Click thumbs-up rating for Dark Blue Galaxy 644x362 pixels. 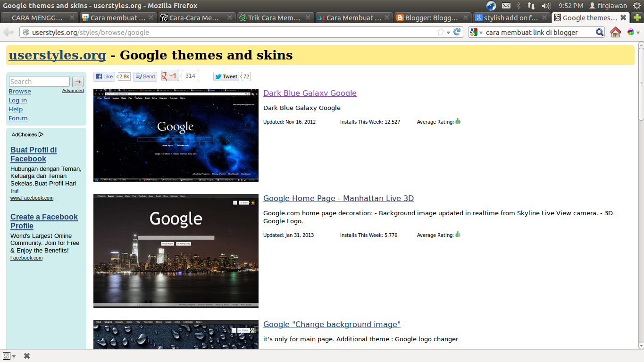(x=458, y=121)
